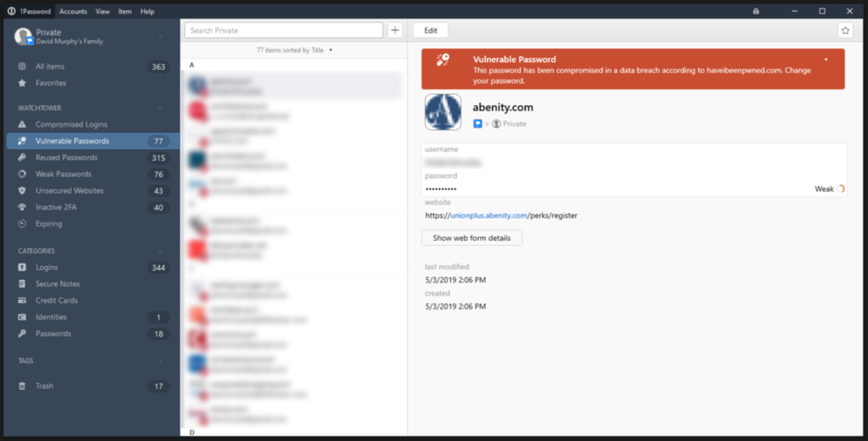Click the Search Private field
Screen dimensions: 868x441
(284, 31)
